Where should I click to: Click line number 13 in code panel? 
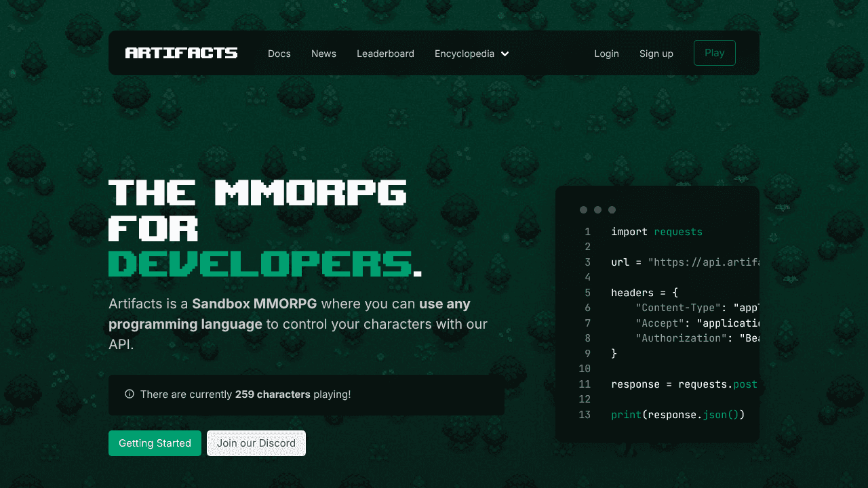585,415
